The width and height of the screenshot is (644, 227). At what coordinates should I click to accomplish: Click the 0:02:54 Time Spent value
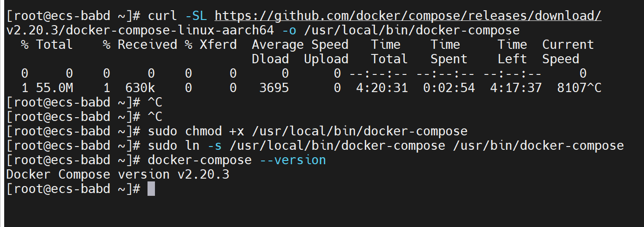tap(449, 88)
